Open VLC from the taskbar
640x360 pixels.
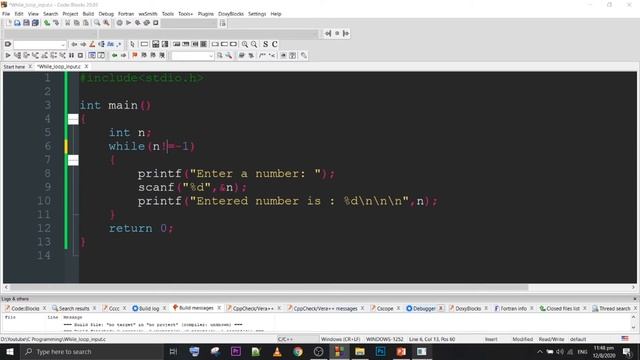click(277, 351)
